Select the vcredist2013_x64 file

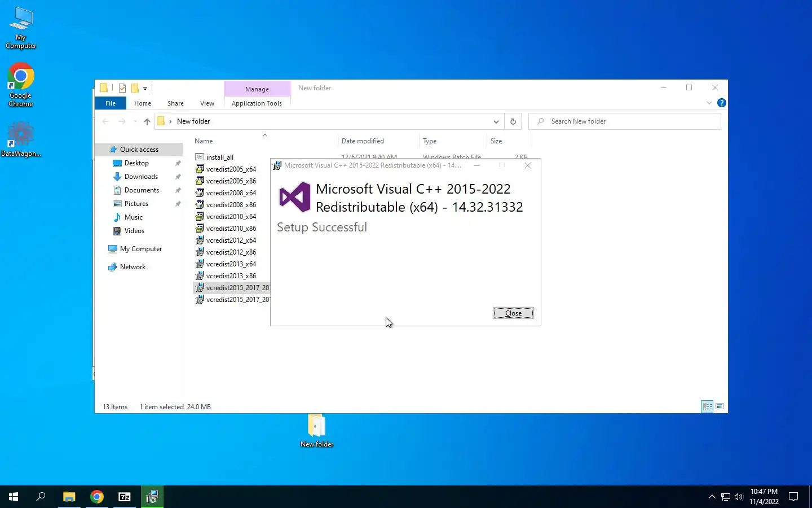(231, 264)
